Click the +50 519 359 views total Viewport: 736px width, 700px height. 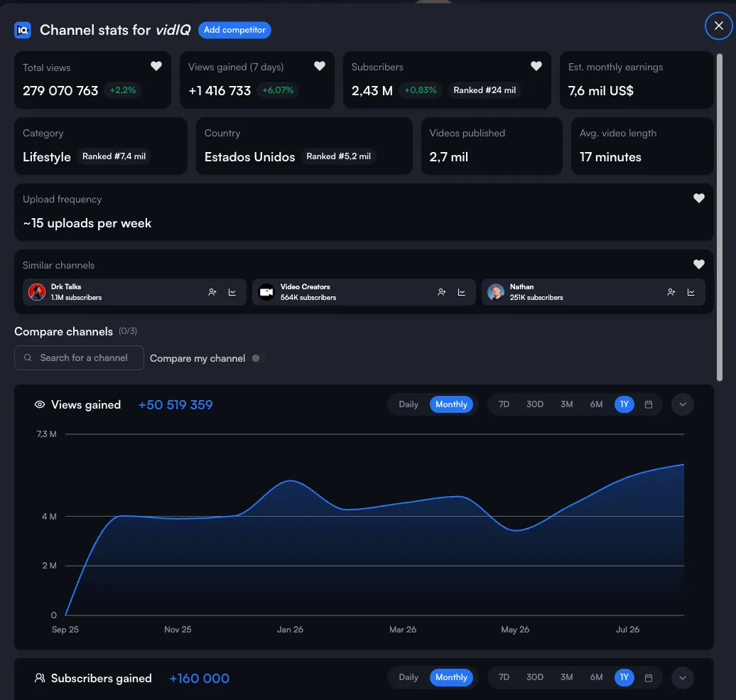175,404
